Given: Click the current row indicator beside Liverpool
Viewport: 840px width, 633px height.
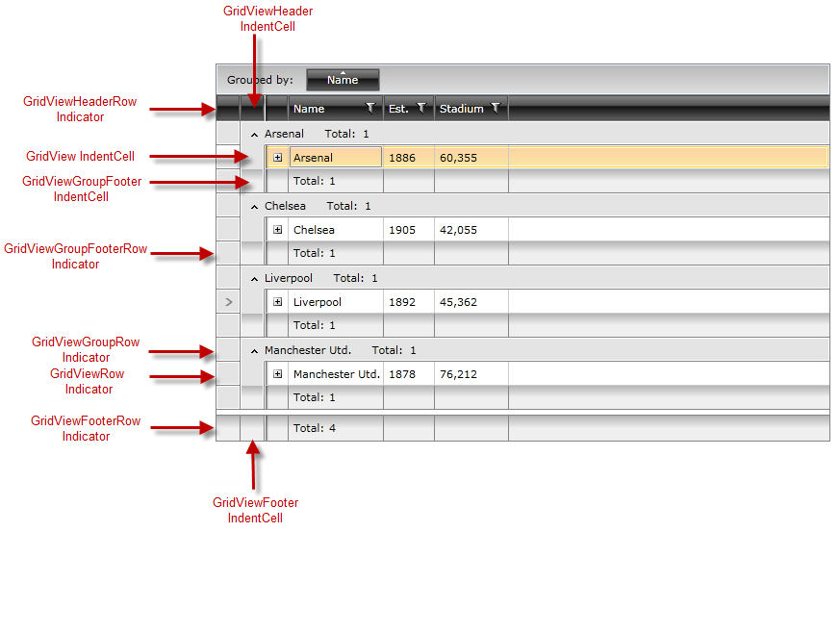Looking at the screenshot, I should coord(227,301).
